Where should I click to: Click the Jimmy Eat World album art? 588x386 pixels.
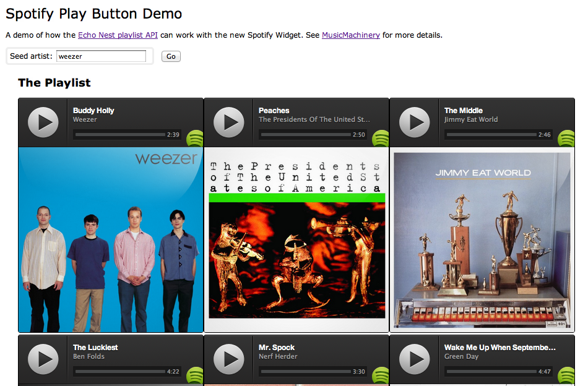pyautogui.click(x=482, y=240)
